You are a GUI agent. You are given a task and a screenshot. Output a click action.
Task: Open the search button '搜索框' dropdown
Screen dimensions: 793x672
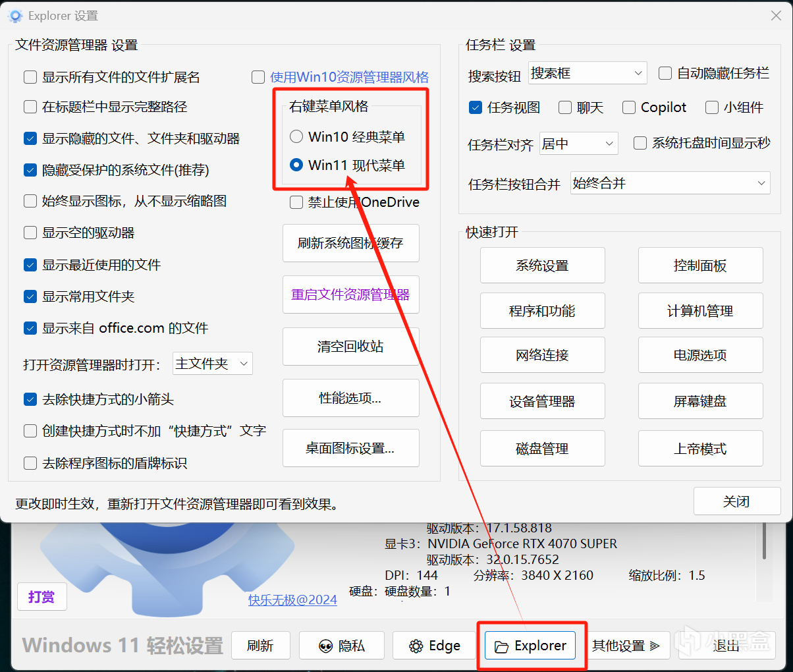[x=588, y=73]
